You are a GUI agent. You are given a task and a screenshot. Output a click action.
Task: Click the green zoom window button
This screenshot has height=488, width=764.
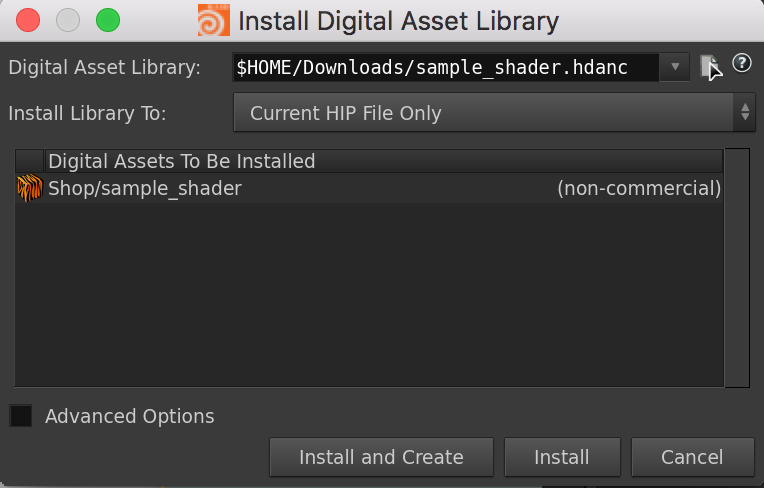(107, 20)
